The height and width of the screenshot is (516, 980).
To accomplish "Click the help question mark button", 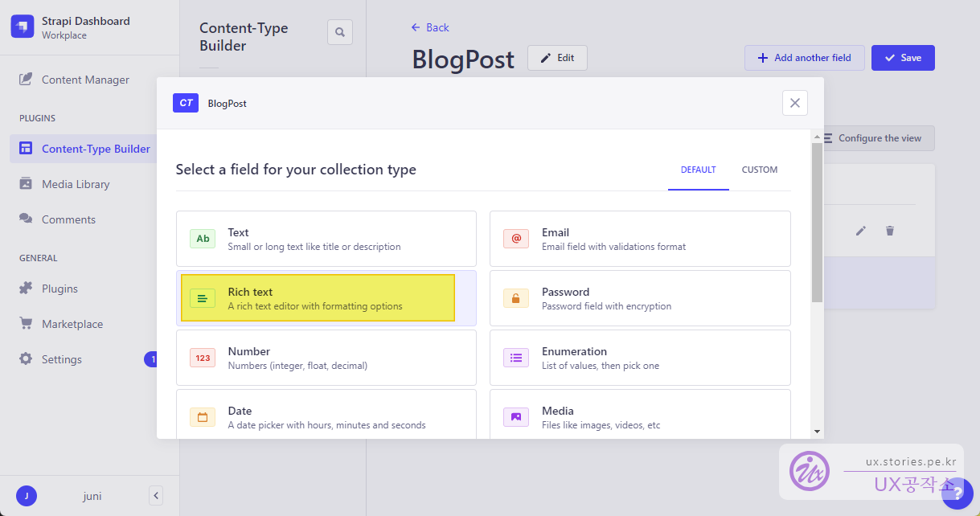I will (x=957, y=493).
